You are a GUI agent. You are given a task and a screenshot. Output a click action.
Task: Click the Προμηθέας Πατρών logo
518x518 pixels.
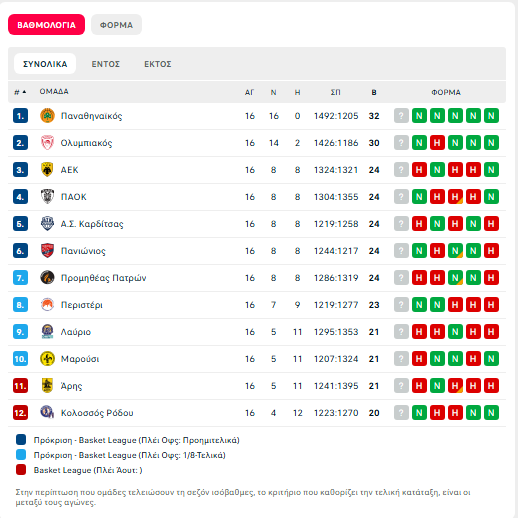click(47, 278)
